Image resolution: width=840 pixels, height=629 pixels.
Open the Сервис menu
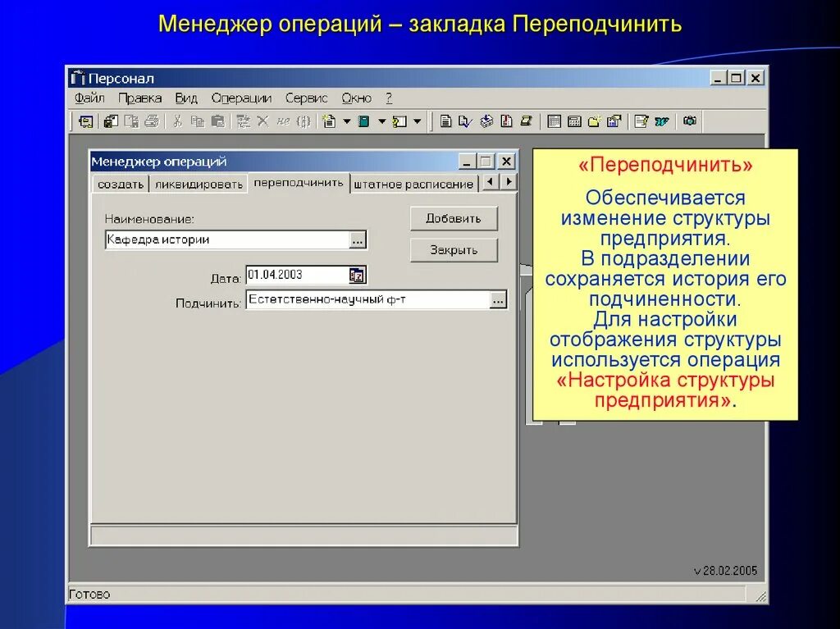[x=306, y=98]
